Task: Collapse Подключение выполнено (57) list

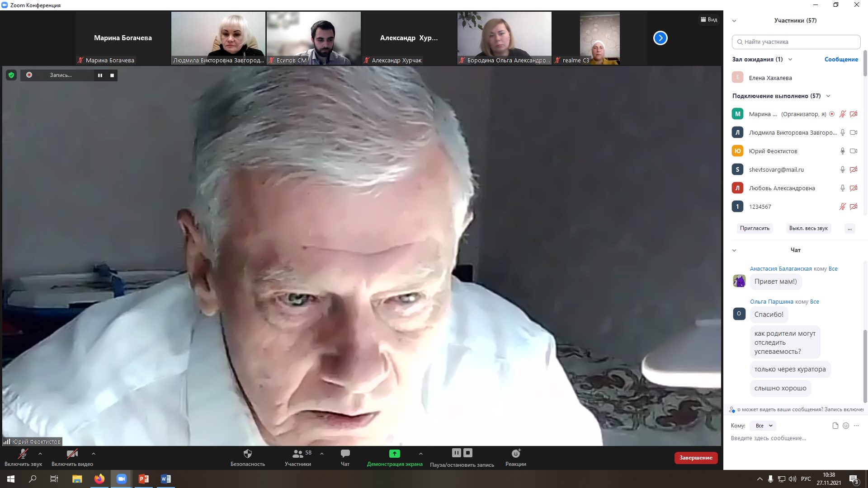Action: [x=828, y=96]
